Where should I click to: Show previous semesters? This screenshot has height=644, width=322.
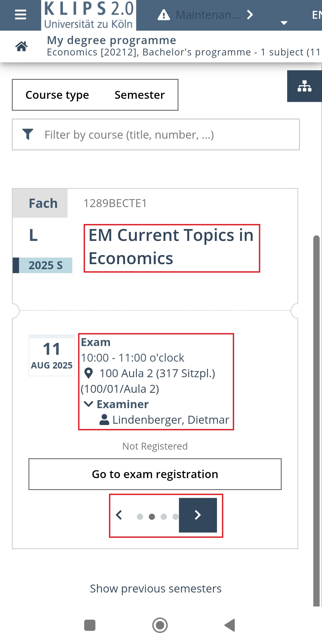(x=156, y=589)
